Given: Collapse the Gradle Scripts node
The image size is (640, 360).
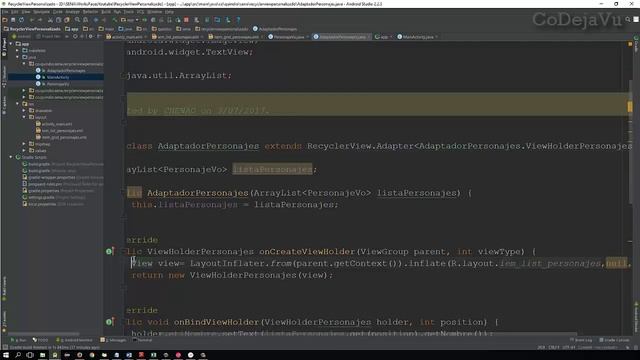Looking at the screenshot, I should click(11, 157).
